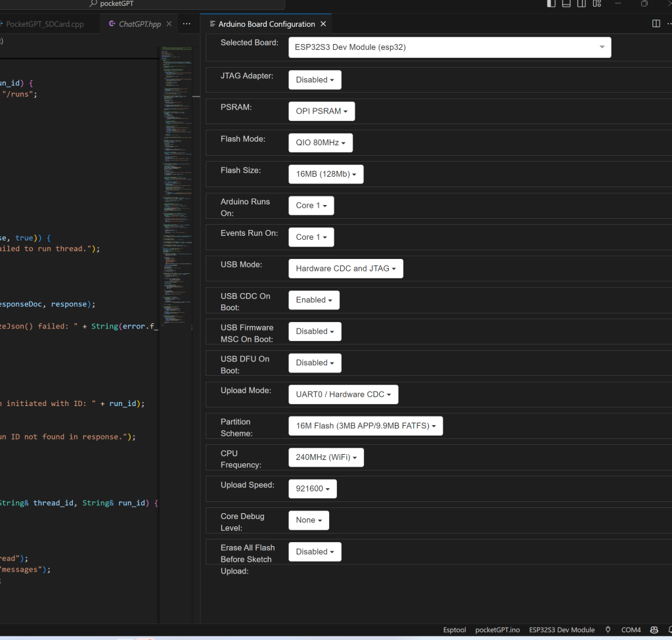Open the Customize Layout icon
Image resolution: width=672 pixels, height=640 pixels.
(596, 4)
